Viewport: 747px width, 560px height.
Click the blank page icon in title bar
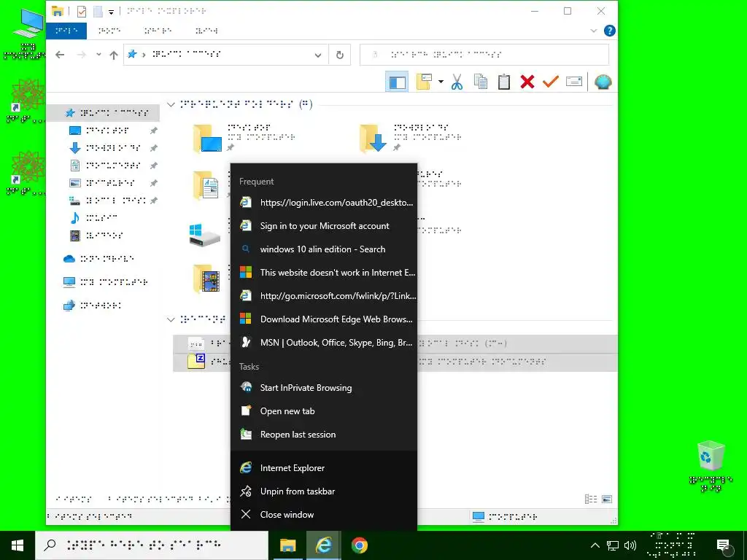coord(98,11)
